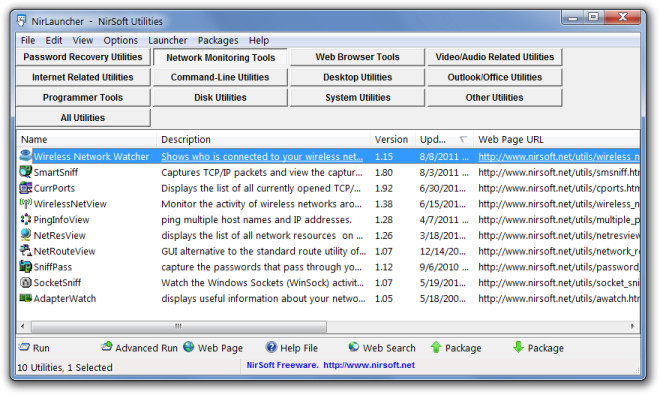Click the AdapterWatch network card icon
Image resolution: width=660 pixels, height=395 pixels.
click(x=26, y=298)
